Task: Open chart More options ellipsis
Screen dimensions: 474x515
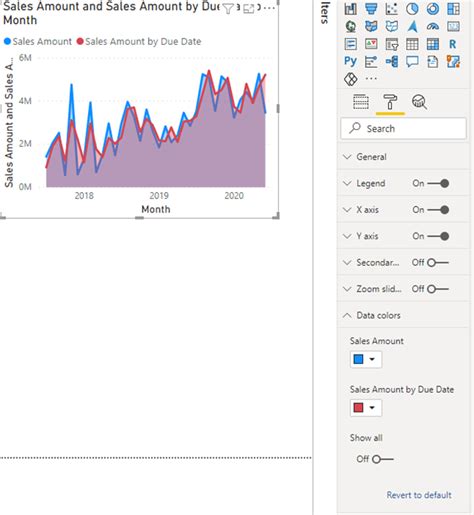Action: pyautogui.click(x=269, y=8)
